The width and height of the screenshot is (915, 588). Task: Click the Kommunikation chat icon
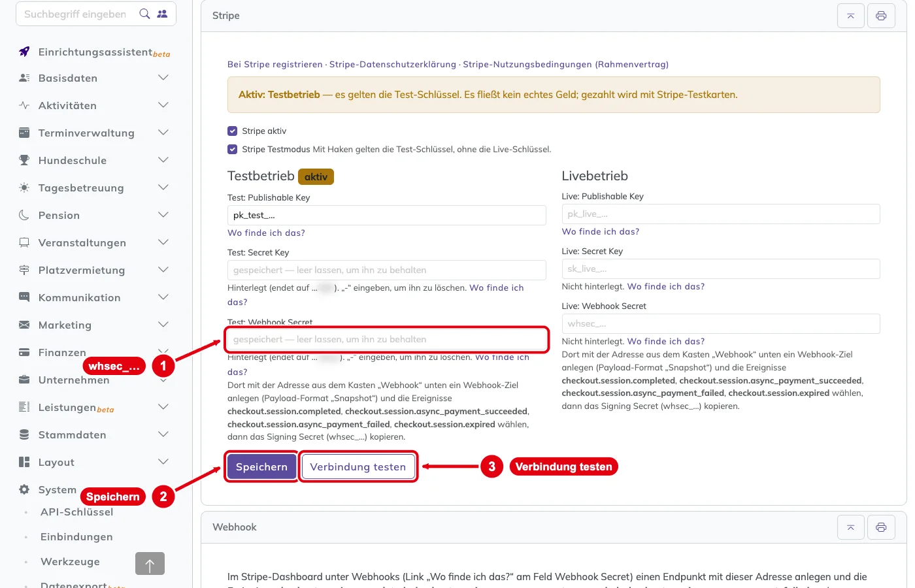coord(24,297)
